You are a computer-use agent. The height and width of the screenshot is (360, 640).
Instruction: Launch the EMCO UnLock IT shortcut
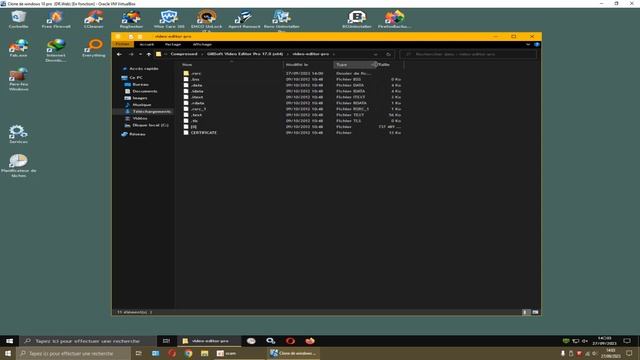[207, 20]
